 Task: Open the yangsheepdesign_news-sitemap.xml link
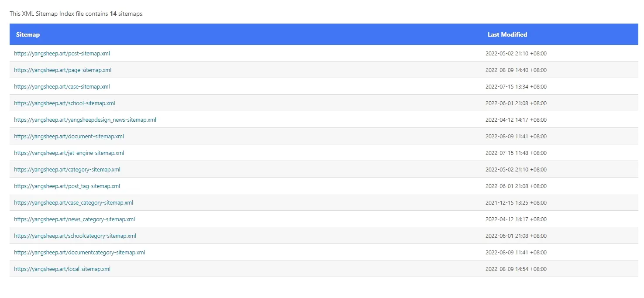(x=85, y=120)
